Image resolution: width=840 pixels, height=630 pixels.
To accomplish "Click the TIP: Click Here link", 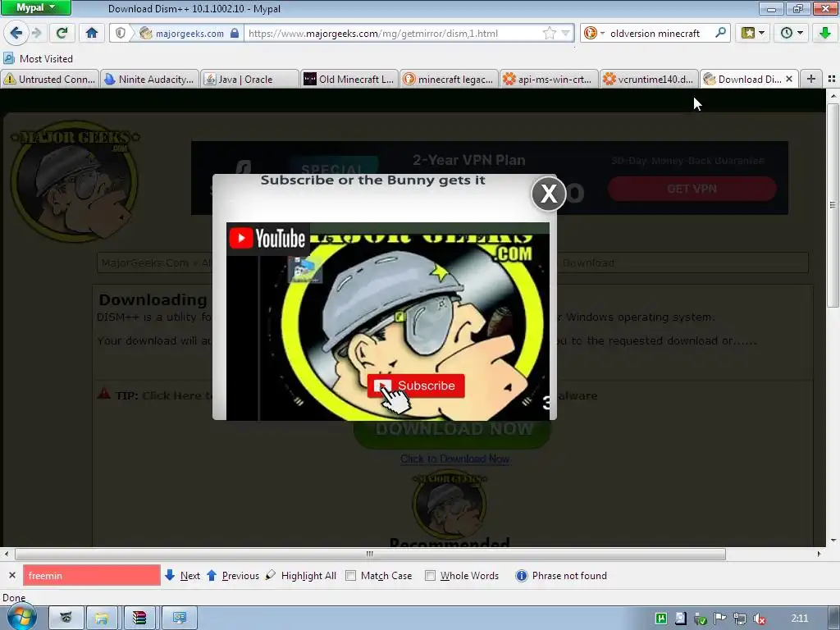I will [177, 395].
